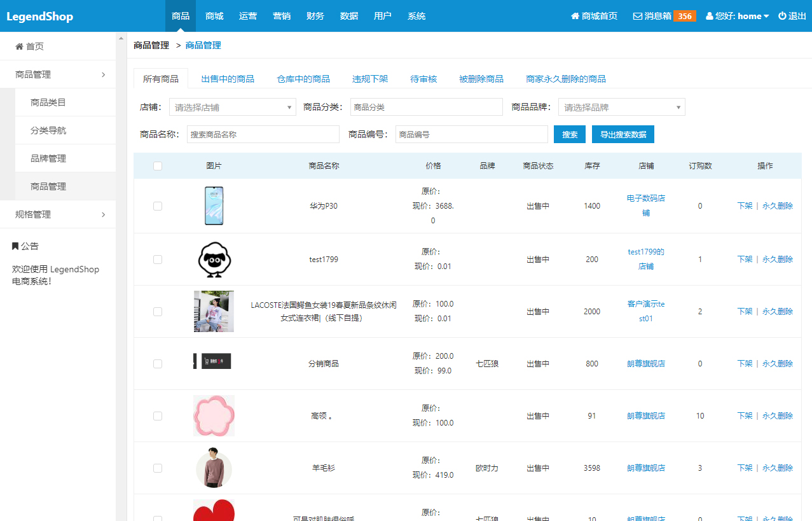Tick the checkbox for 高领 row
The width and height of the screenshot is (812, 521).
[x=158, y=416]
